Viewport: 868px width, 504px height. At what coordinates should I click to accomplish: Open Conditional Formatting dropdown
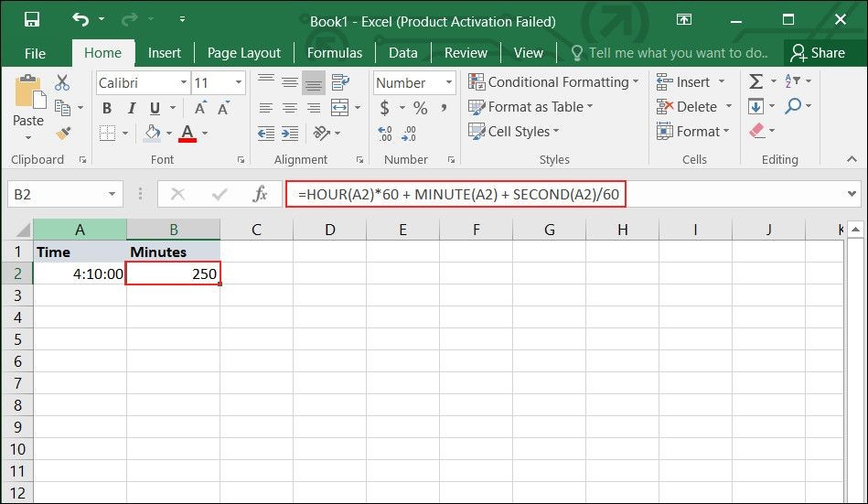(553, 82)
